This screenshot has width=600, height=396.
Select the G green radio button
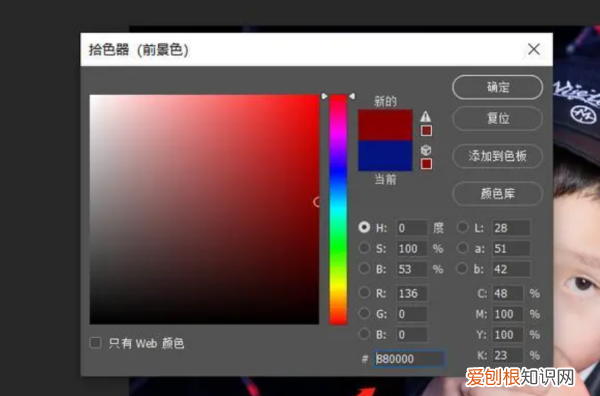pyautogui.click(x=364, y=313)
